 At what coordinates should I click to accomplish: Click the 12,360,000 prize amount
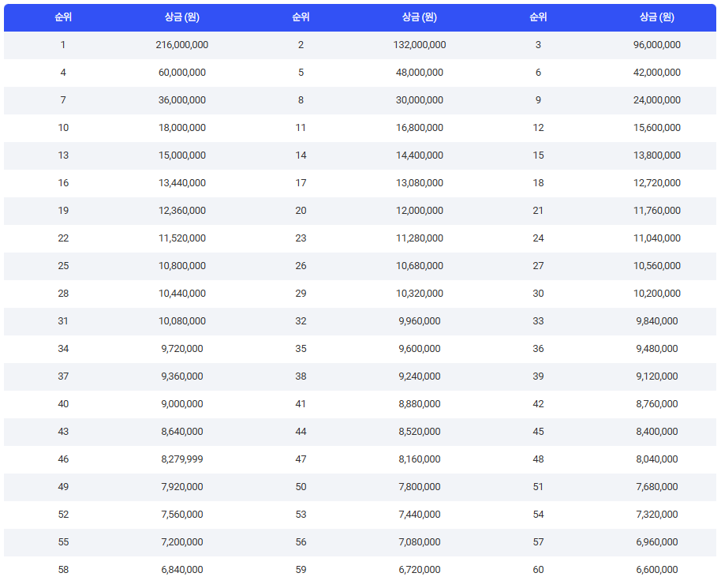pos(182,211)
